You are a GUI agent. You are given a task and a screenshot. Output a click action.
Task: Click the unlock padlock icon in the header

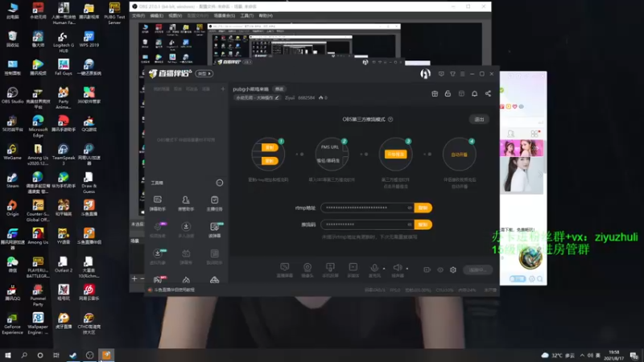pyautogui.click(x=448, y=93)
